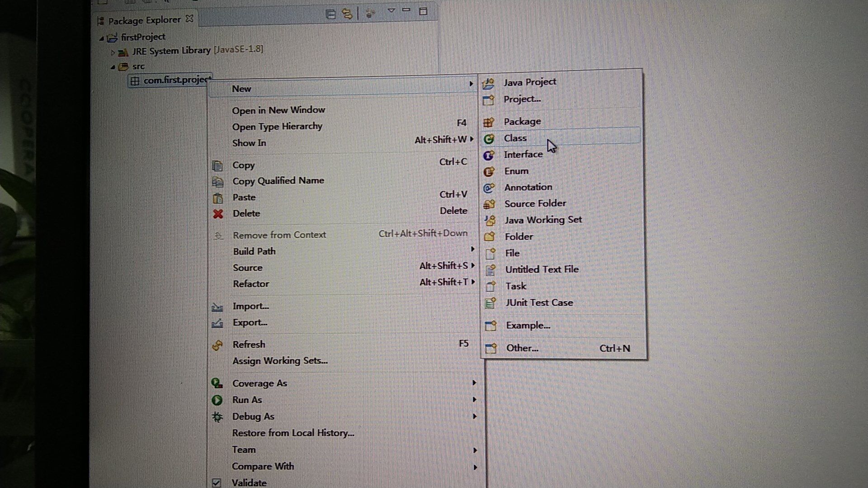Click the JUnit Test Case icon
868x488 pixels.
[x=491, y=303]
